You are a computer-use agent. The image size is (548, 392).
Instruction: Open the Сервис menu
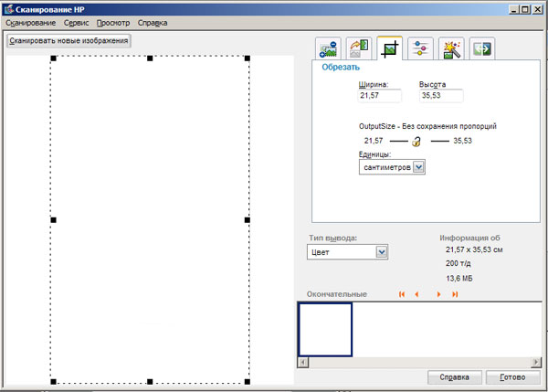pyautogui.click(x=76, y=23)
